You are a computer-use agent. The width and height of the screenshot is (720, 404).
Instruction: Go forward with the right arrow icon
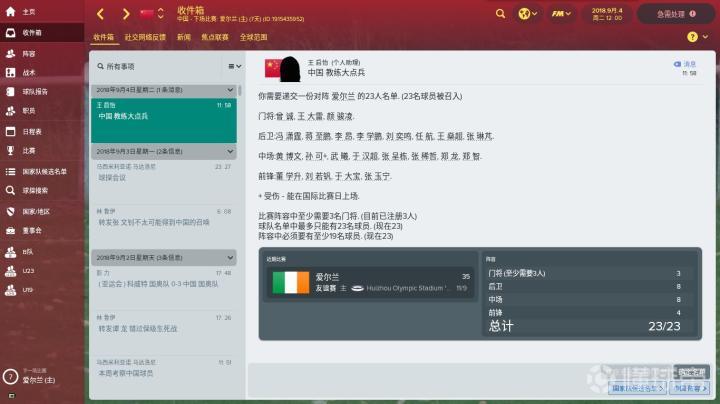click(x=126, y=14)
